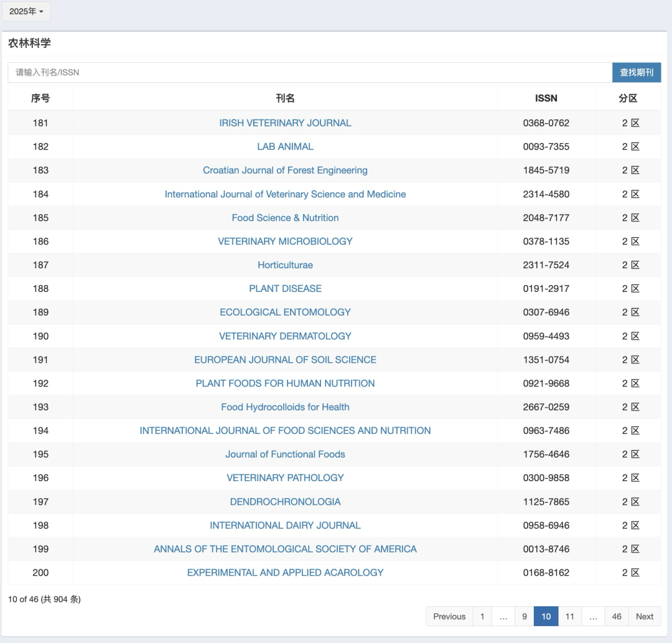
Task: Open EUROPEAN JOURNAL OF SOIL SCIENCE link
Action: click(285, 360)
